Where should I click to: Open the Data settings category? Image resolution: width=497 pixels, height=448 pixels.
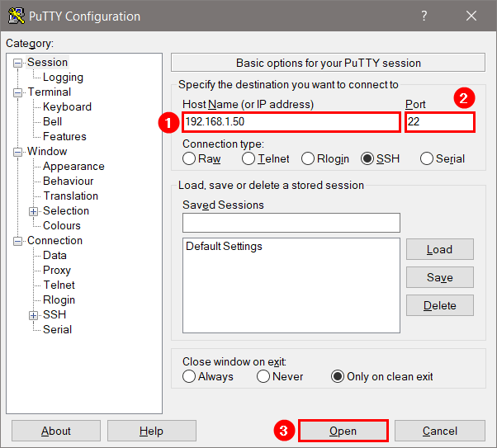tap(54, 256)
